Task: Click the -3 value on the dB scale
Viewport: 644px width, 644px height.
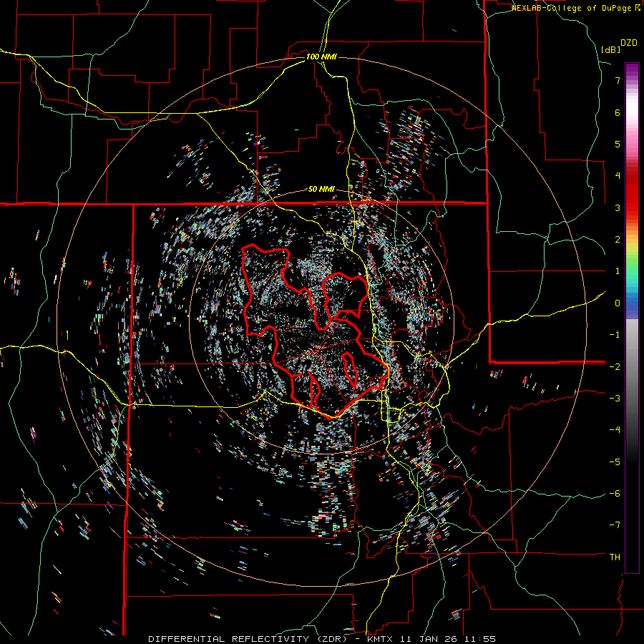Action: pos(615,399)
